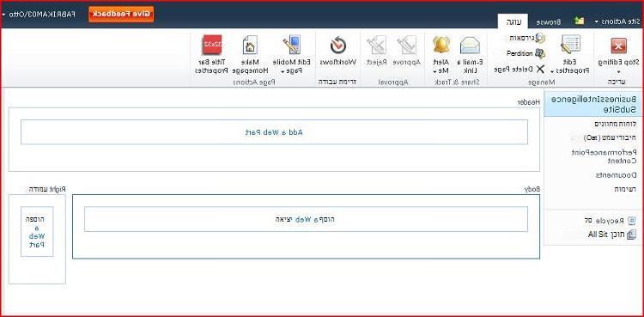Expand the Edit Properties dropdown arrow
The height and width of the screenshot is (317, 644).
pyautogui.click(x=553, y=71)
